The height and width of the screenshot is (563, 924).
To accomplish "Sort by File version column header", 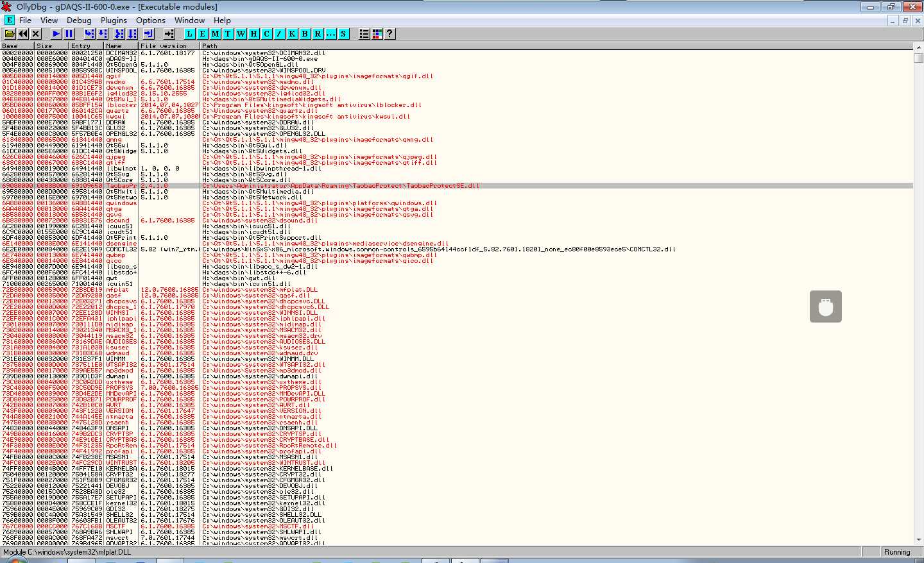I will [170, 46].
